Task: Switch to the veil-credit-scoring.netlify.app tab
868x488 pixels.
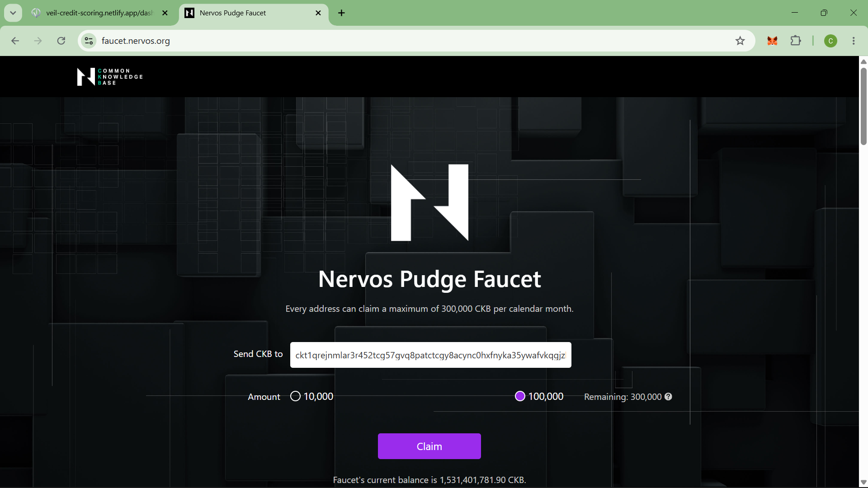Action: coord(100,13)
